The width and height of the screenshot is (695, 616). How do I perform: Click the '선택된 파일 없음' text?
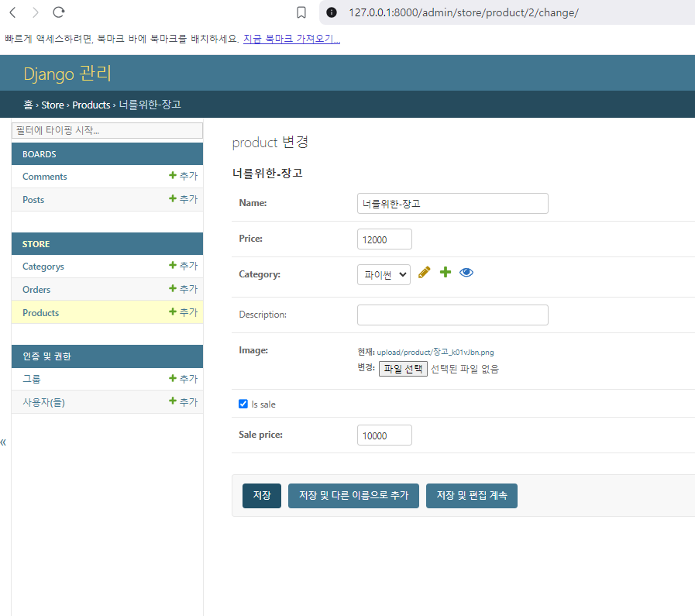click(465, 369)
